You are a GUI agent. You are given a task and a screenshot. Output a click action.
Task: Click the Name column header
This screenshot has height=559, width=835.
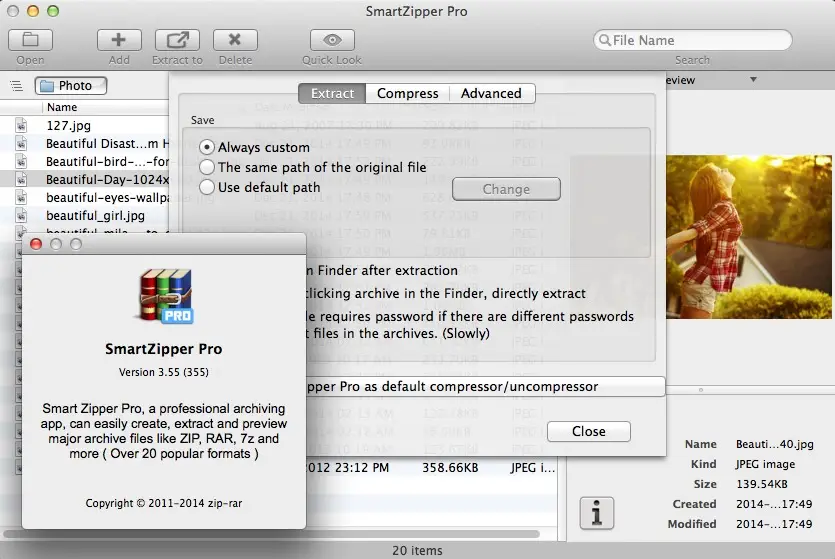(62, 107)
